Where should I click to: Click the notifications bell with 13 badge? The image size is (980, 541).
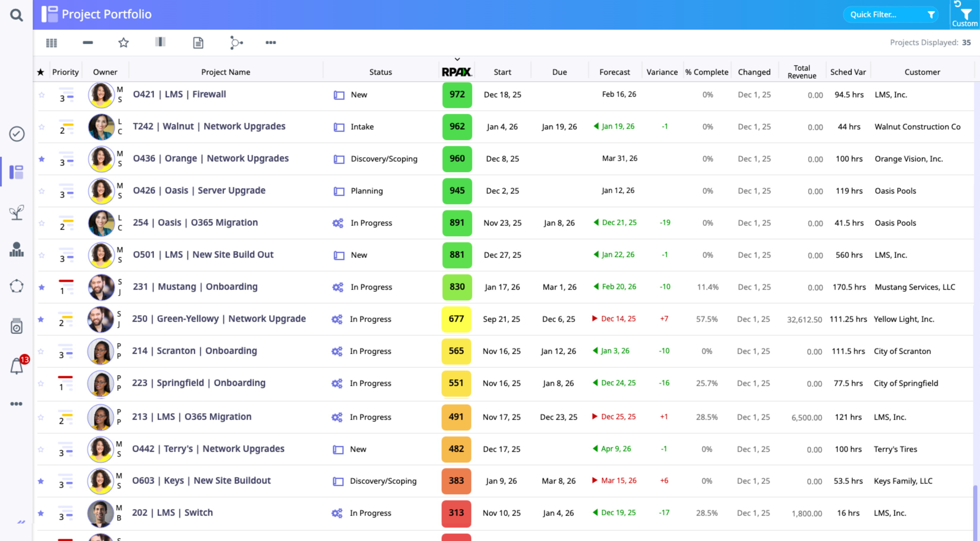pyautogui.click(x=17, y=366)
